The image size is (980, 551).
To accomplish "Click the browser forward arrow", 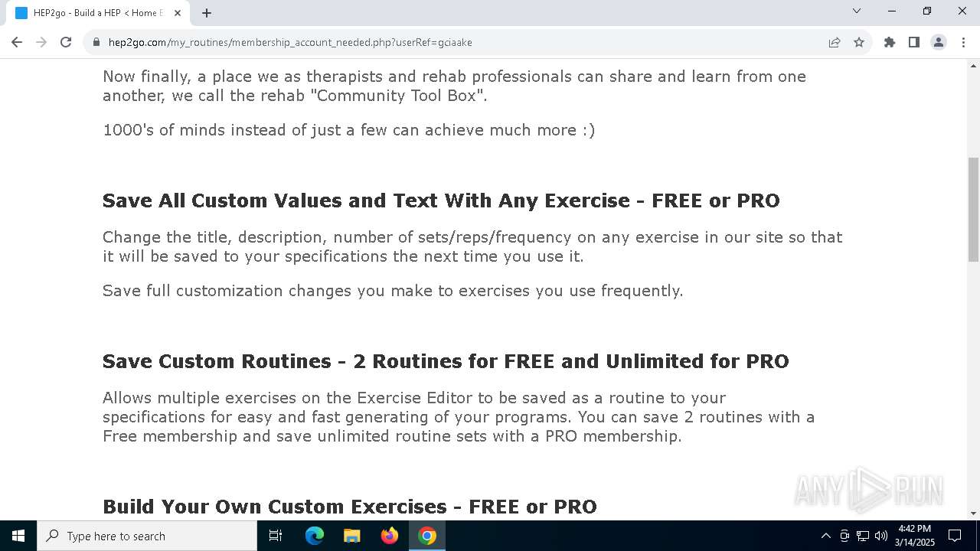I will pyautogui.click(x=41, y=42).
